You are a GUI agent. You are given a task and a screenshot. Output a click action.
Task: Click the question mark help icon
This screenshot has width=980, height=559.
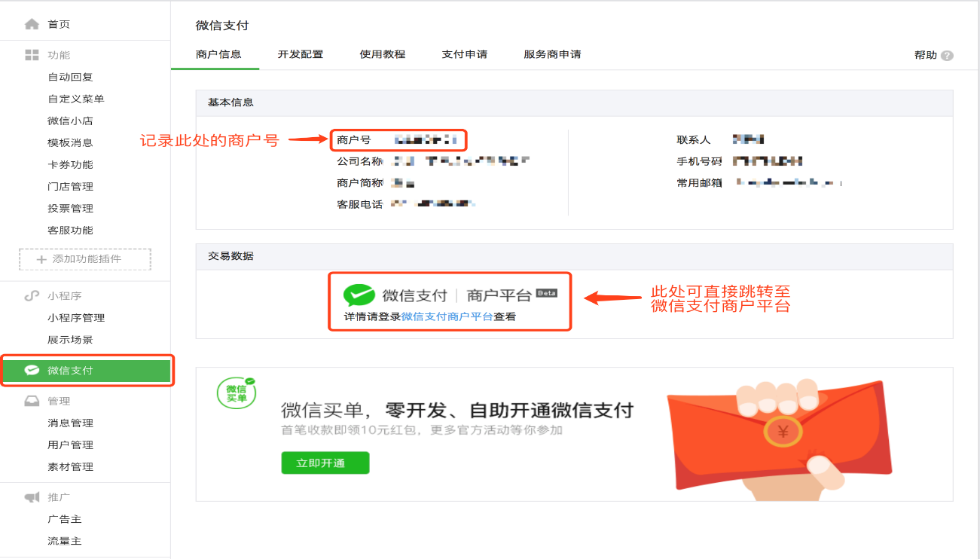tap(947, 56)
